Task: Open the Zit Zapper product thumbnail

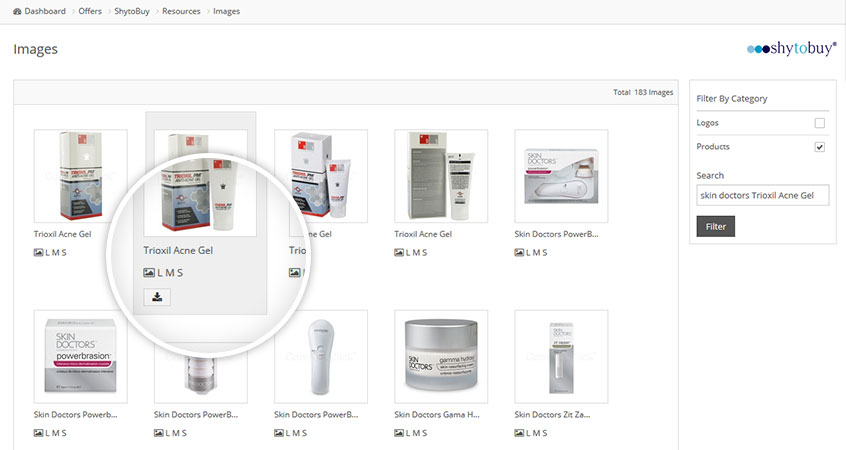Action: [x=561, y=356]
